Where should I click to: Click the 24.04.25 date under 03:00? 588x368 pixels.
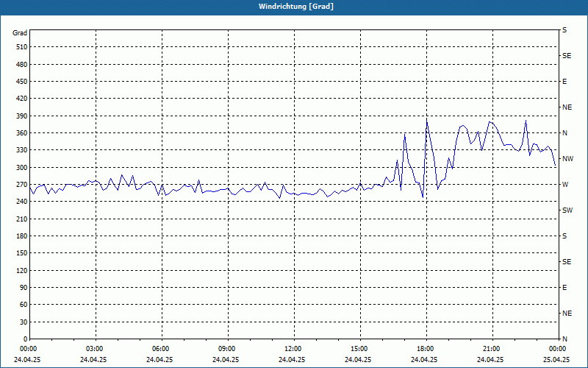93,360
